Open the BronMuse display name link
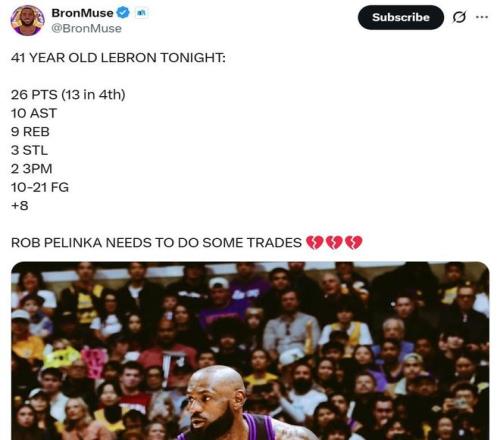Viewport: 500px width, 440px height. 82,13
